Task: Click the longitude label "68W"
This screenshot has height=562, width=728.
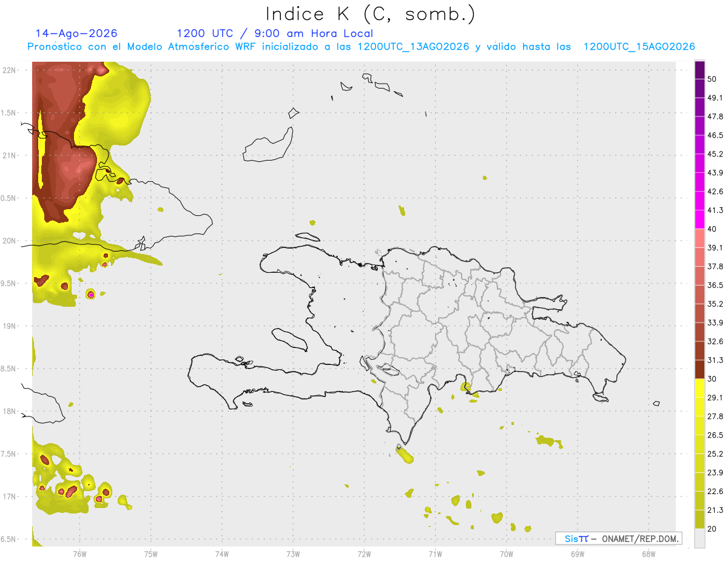Action: 649,554
